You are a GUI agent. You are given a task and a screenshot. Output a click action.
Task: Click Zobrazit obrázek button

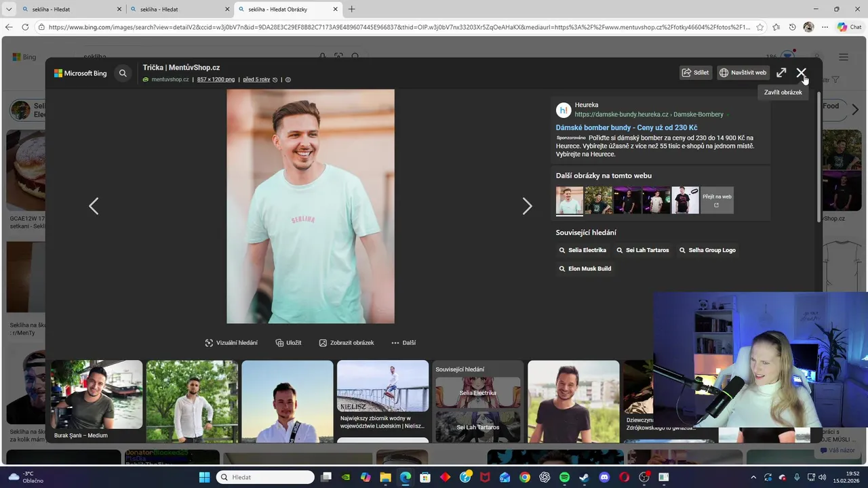[x=347, y=343]
